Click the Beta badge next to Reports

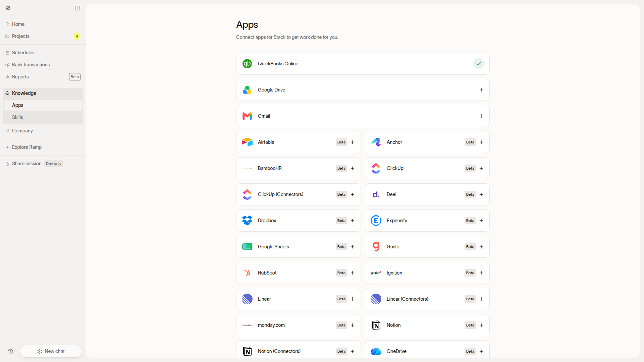[75, 77]
